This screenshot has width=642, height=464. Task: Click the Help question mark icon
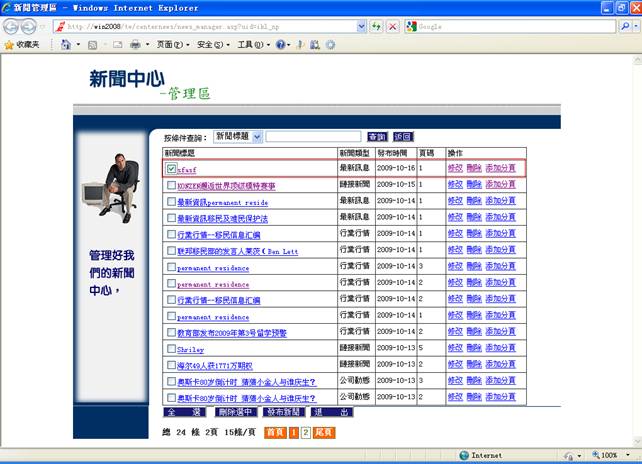pos(280,45)
